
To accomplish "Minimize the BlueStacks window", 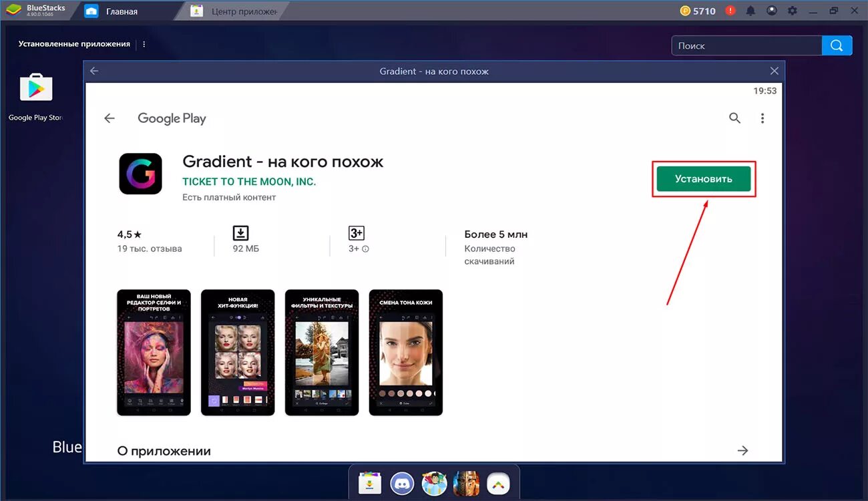I will click(x=813, y=11).
